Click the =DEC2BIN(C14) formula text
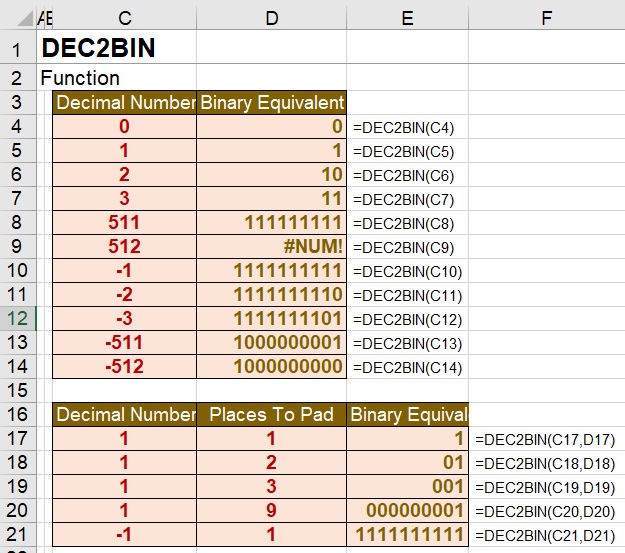Image resolution: width=625 pixels, height=553 pixels. [x=407, y=368]
